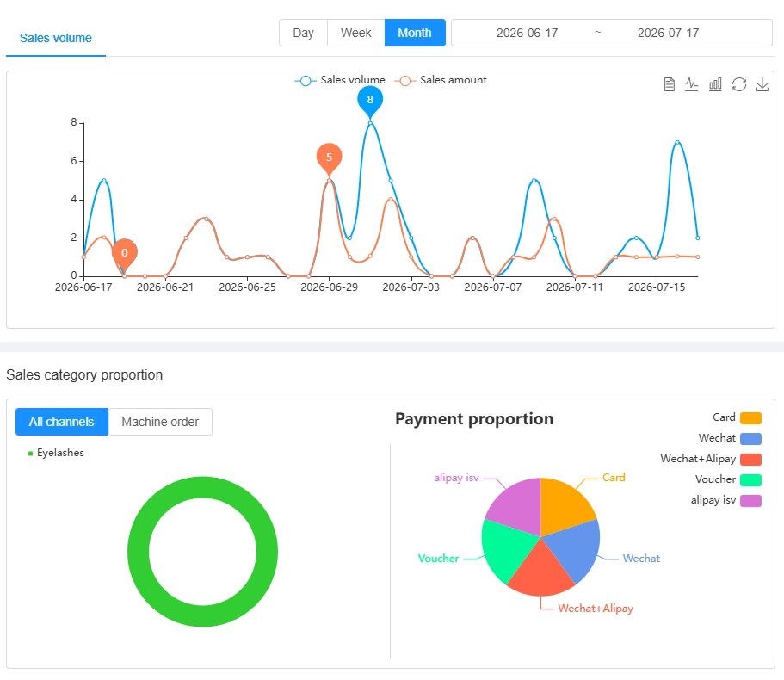The width and height of the screenshot is (784, 680).
Task: Click the chart restore refresh icon
Action: 739,84
